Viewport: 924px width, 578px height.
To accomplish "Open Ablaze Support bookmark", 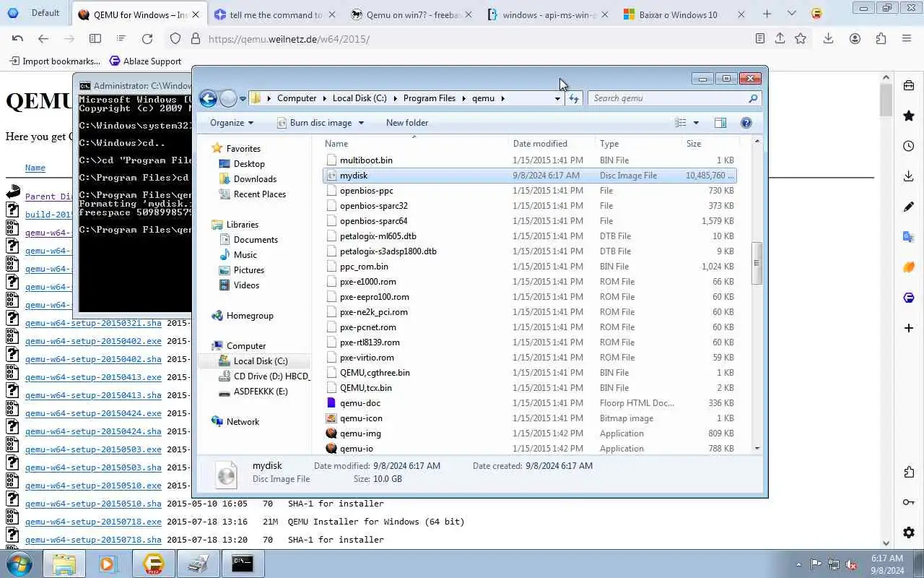I will [x=145, y=61].
